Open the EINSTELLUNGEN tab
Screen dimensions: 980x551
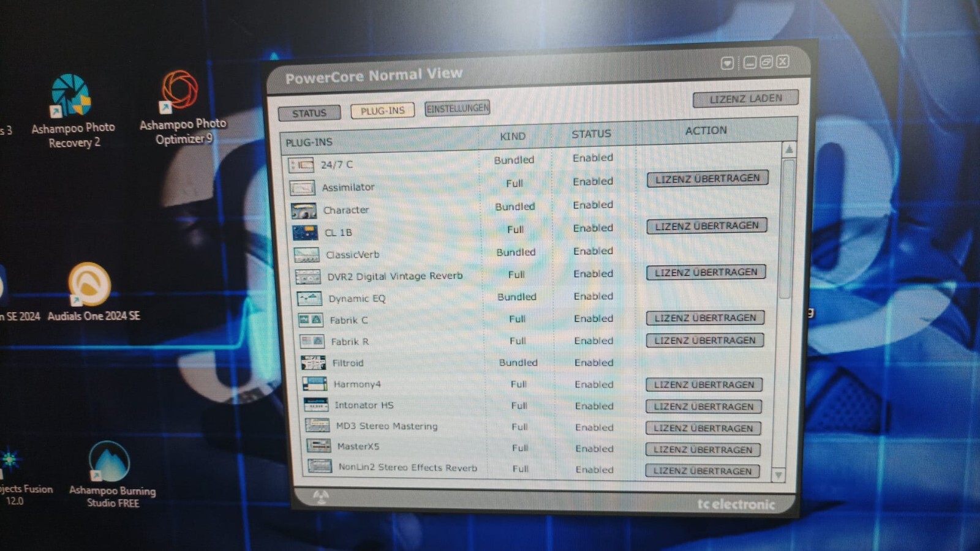[x=456, y=108]
